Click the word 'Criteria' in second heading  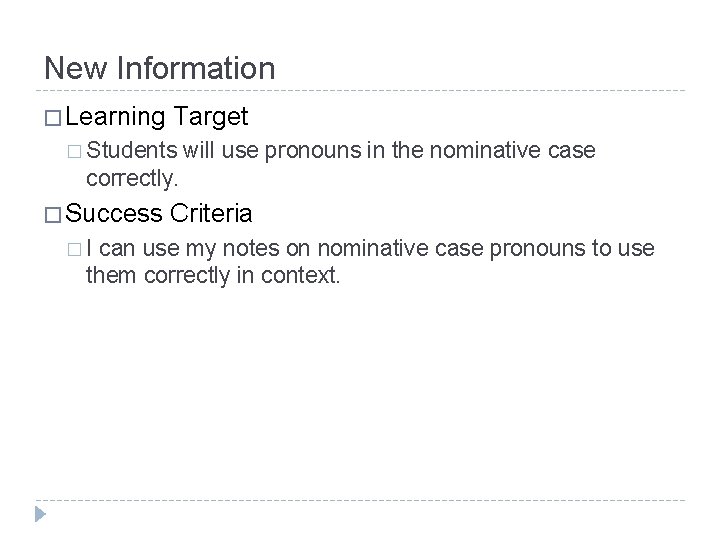point(212,213)
